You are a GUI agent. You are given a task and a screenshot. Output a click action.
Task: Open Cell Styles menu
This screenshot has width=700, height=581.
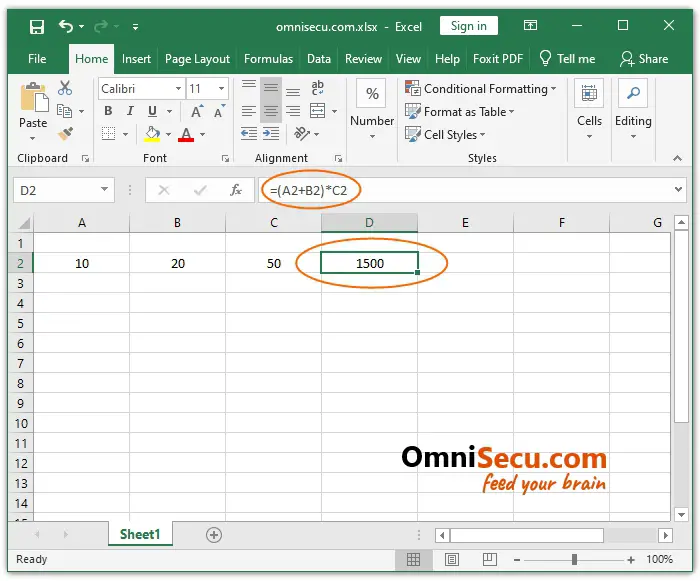click(445, 134)
